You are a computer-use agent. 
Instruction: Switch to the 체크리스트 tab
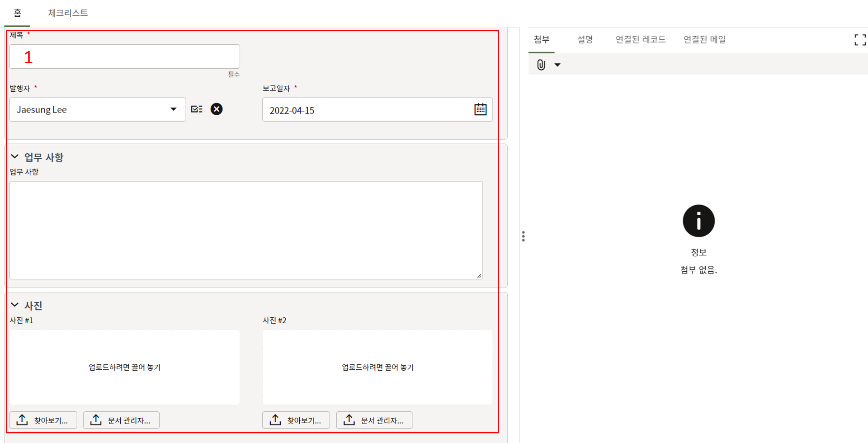click(x=68, y=13)
